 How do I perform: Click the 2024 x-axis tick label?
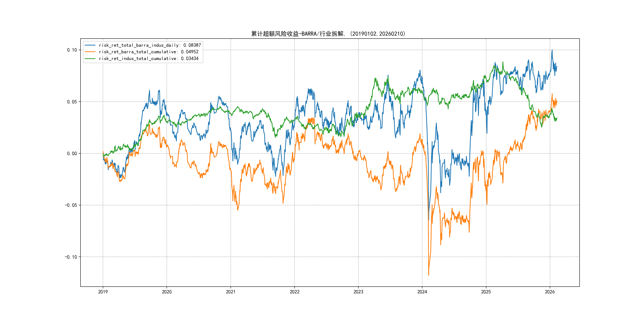click(422, 292)
